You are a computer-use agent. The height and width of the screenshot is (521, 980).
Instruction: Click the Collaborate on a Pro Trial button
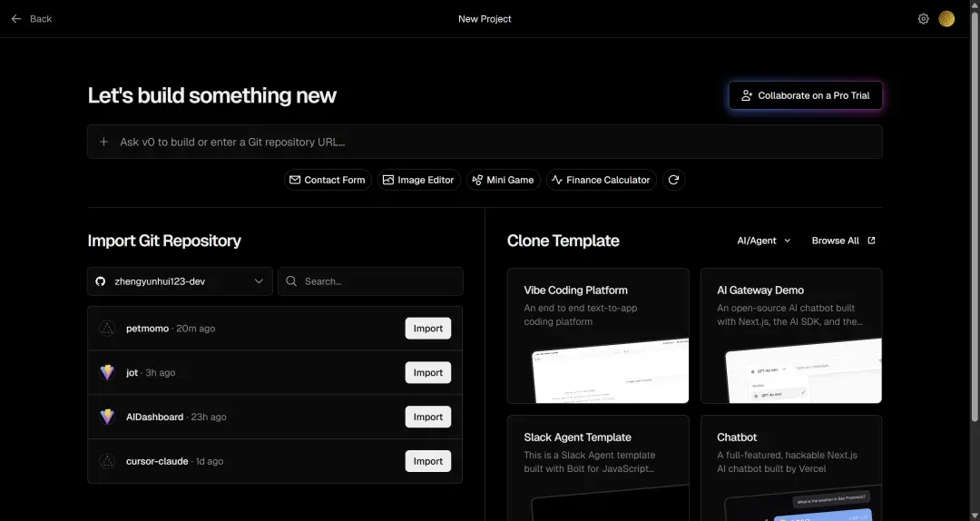click(x=806, y=95)
